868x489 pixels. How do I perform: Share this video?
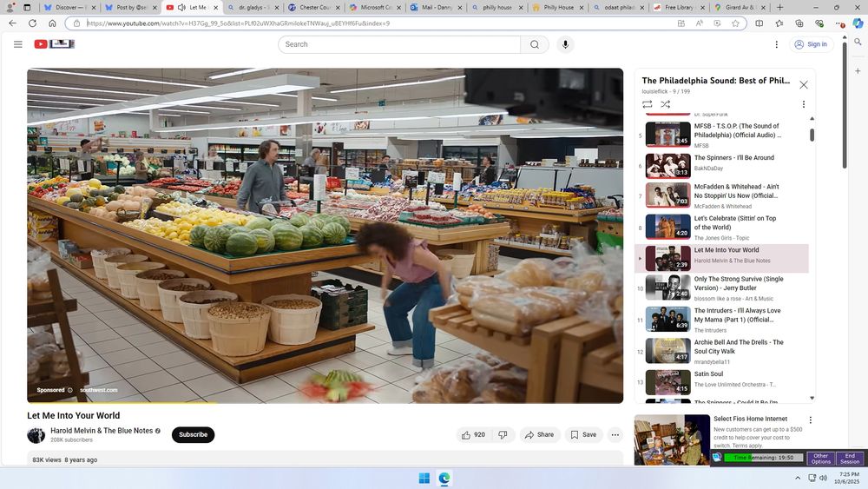click(539, 435)
